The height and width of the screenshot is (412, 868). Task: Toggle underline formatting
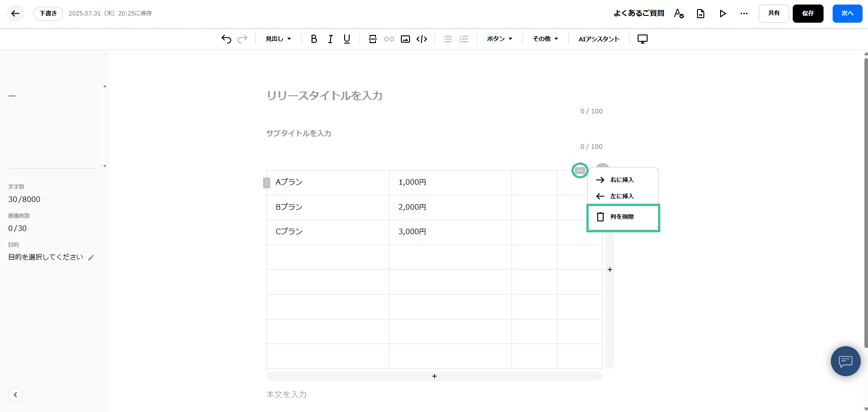pyautogui.click(x=346, y=39)
